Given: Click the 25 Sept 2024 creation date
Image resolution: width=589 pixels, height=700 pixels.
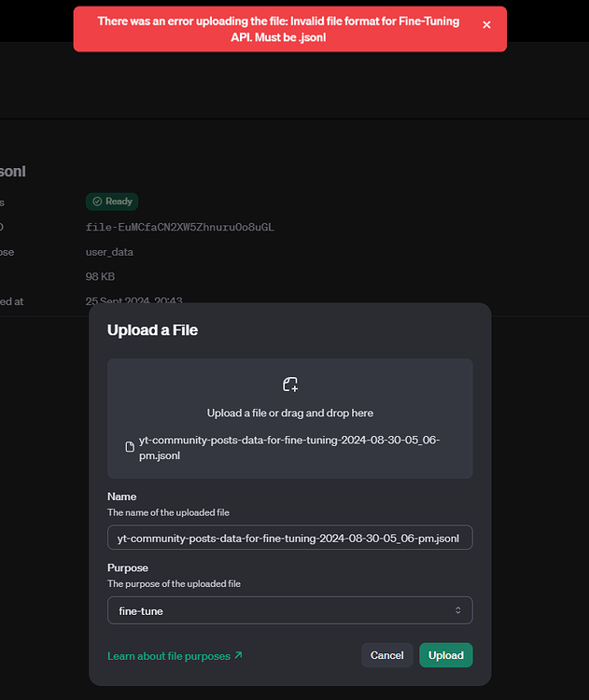Looking at the screenshot, I should tap(133, 301).
